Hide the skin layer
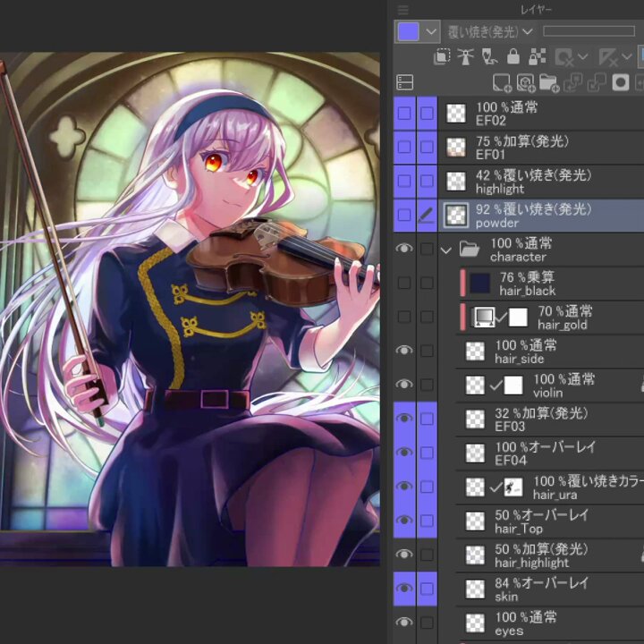This screenshot has width=644, height=644. [404, 589]
